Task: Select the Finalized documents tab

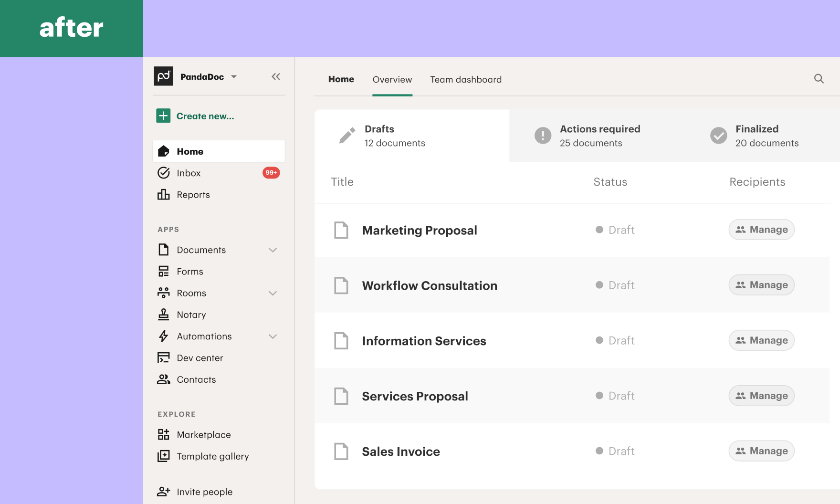Action: click(766, 136)
